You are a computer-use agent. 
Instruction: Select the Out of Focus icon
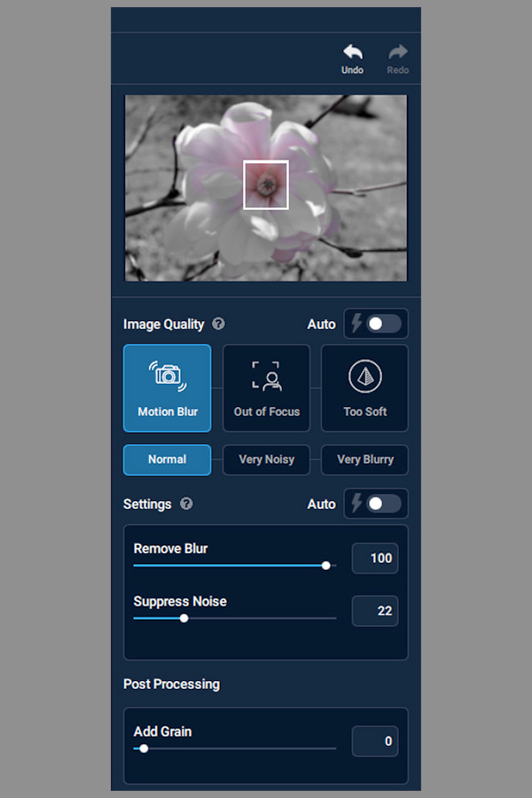tap(266, 376)
